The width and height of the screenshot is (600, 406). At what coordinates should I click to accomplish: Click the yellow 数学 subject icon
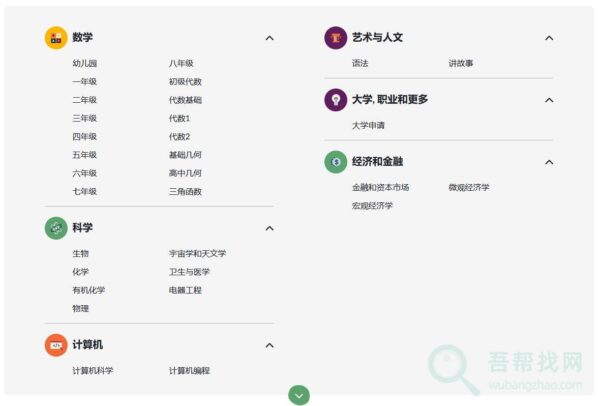tap(56, 38)
